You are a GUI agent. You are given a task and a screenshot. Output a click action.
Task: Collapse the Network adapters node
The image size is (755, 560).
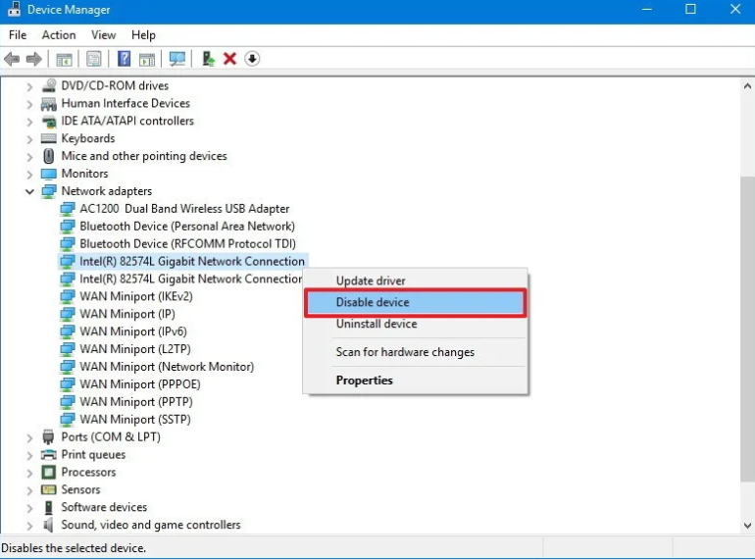[29, 191]
